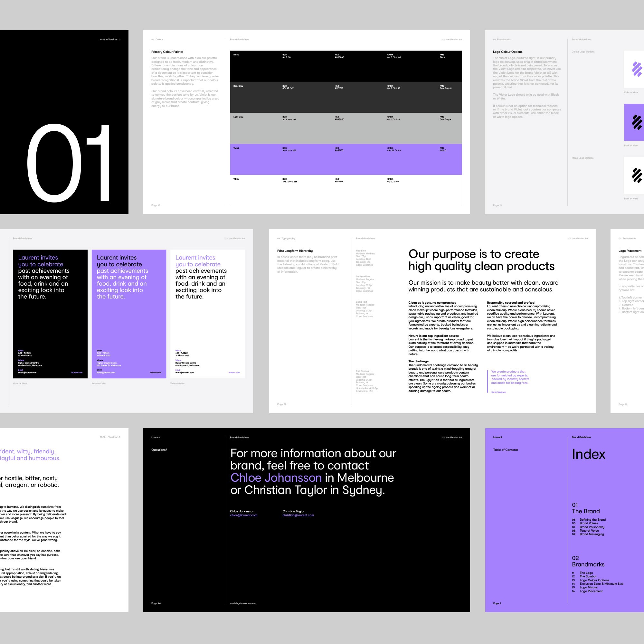644x644 pixels.
Task: Open the madebycircular.com.au link
Action: 243,603
